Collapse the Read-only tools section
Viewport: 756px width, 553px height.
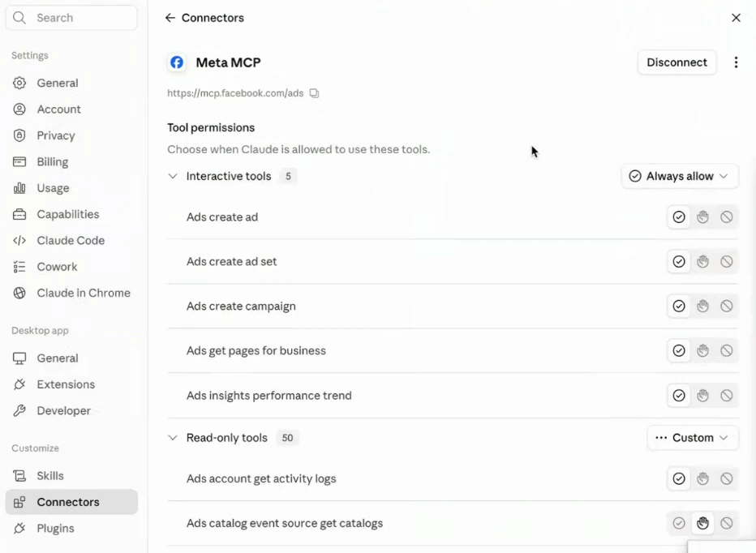point(173,438)
